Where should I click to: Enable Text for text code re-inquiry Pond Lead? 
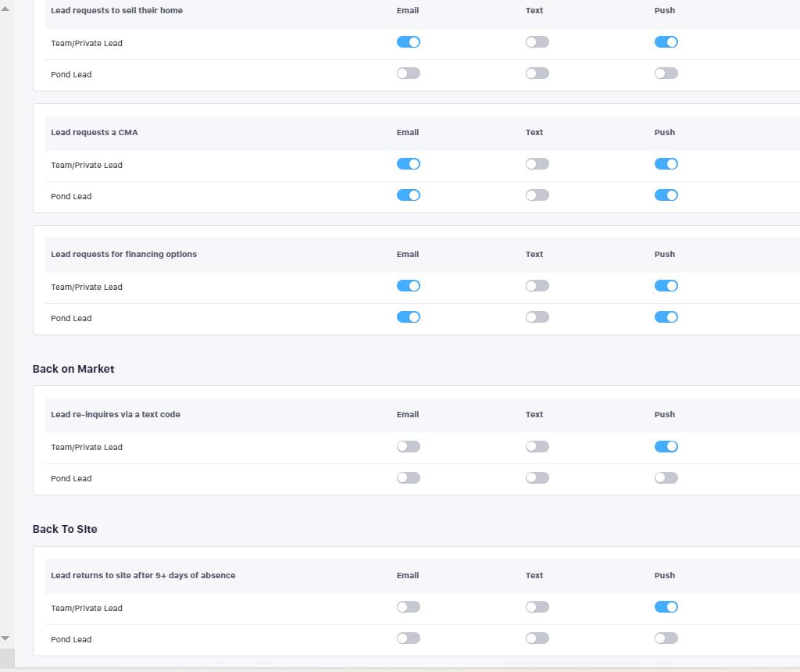(537, 478)
